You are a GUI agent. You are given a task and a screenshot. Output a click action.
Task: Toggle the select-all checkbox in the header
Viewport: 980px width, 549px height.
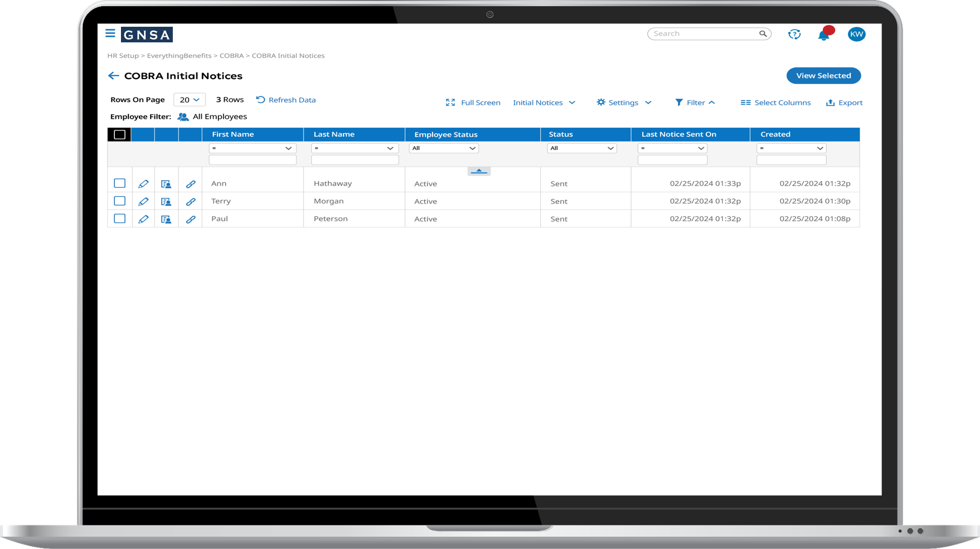(119, 134)
